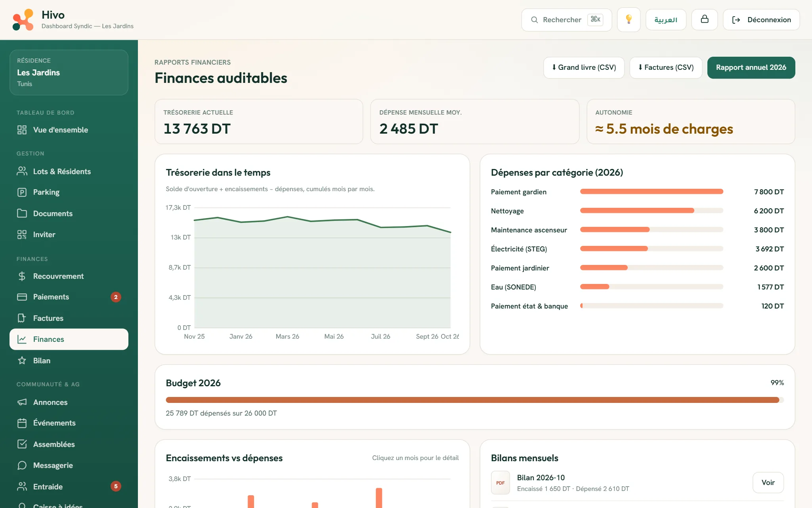Viewport: 812px width, 508px height.
Task: Click the Vue d'ensemble grid icon
Action: [22, 130]
